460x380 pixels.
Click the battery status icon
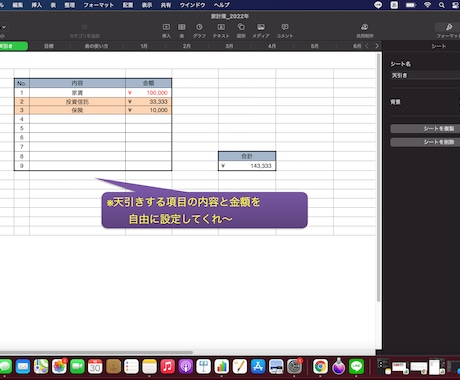[x=411, y=5]
